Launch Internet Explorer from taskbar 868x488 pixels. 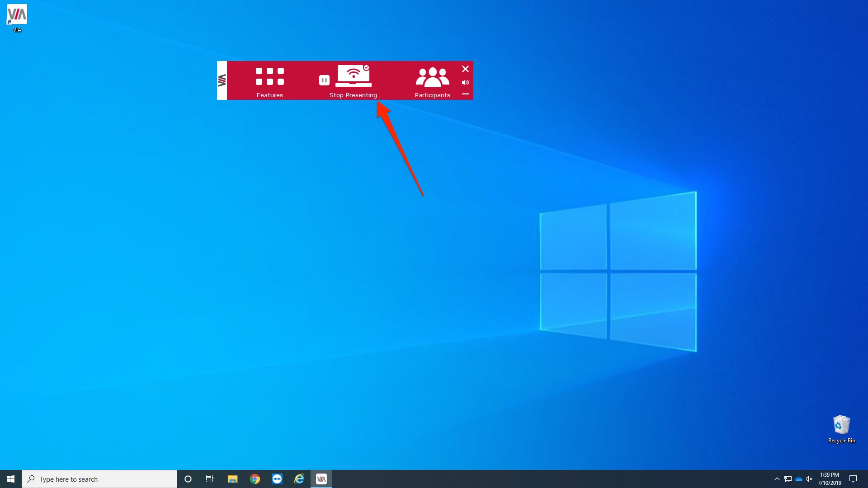299,479
